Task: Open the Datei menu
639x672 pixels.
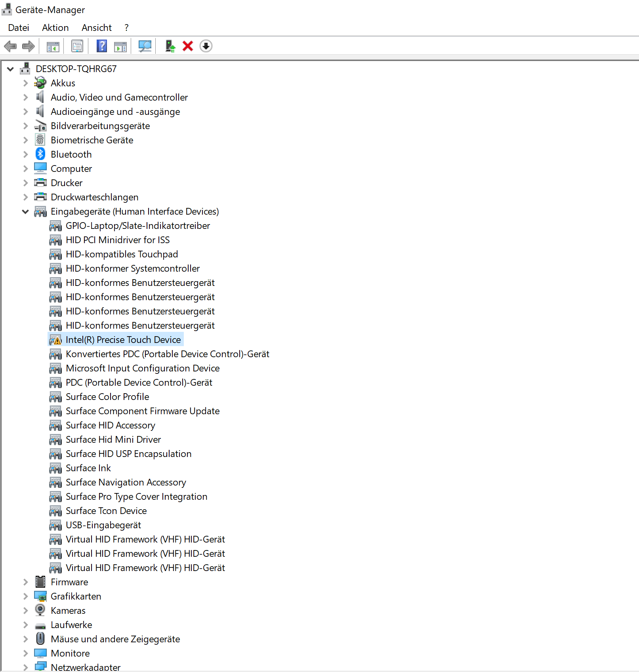Action: (x=19, y=28)
